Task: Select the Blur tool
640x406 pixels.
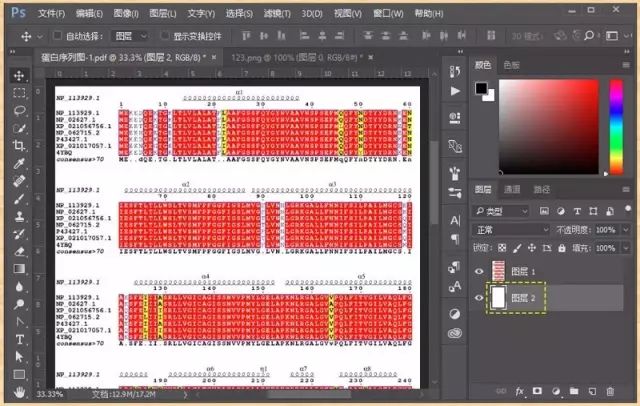Action: (19, 286)
